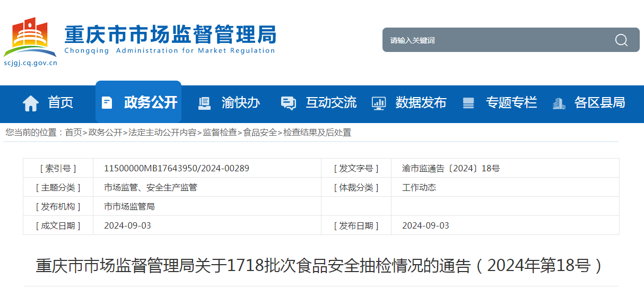The height and width of the screenshot is (288, 644).
Task: Click the [ 体裁分类 ] label cell
Action: click(x=356, y=187)
